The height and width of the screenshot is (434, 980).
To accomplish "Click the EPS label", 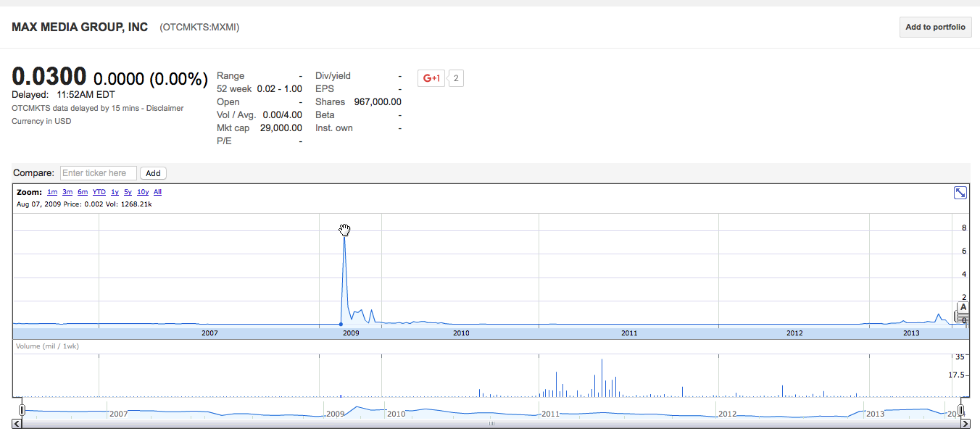I will click(x=324, y=89).
